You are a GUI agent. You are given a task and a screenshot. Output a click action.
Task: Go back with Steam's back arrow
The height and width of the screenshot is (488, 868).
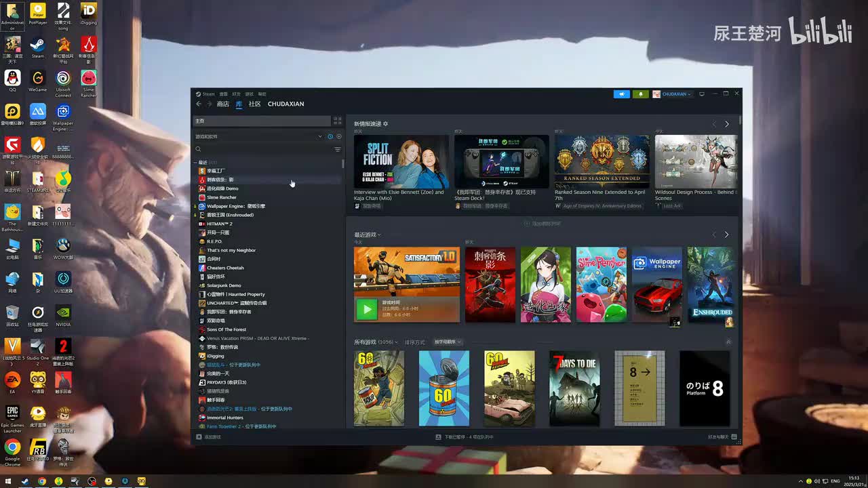click(x=199, y=104)
